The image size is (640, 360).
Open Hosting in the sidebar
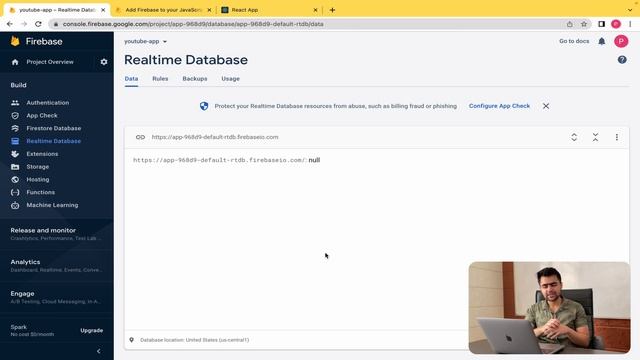pyautogui.click(x=38, y=180)
